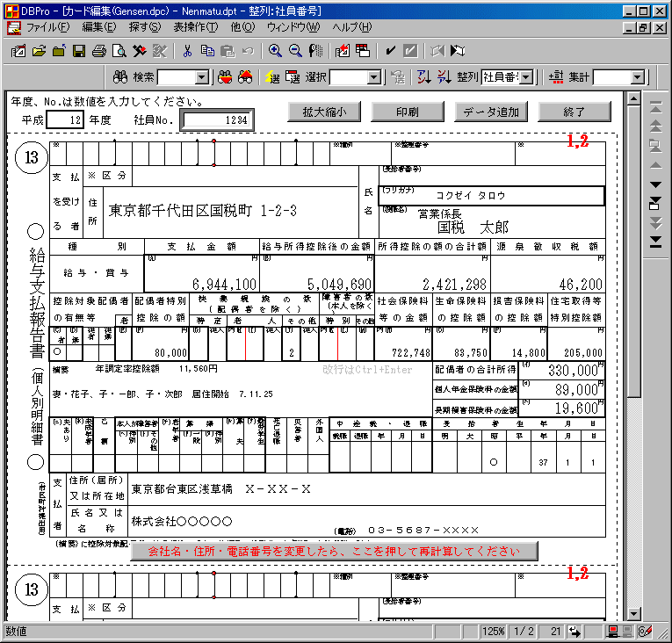Expand the 整列 sort order dropdown
Viewport: 672px width, 643px height.
[x=526, y=77]
